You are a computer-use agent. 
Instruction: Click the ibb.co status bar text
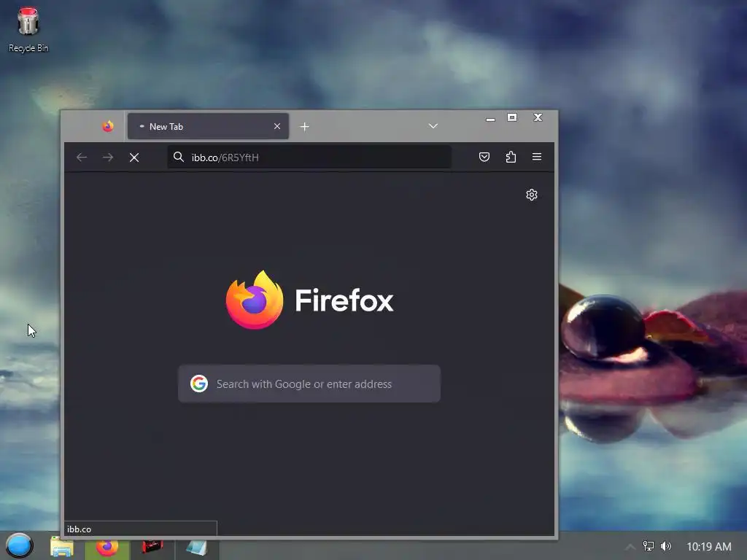coord(79,529)
